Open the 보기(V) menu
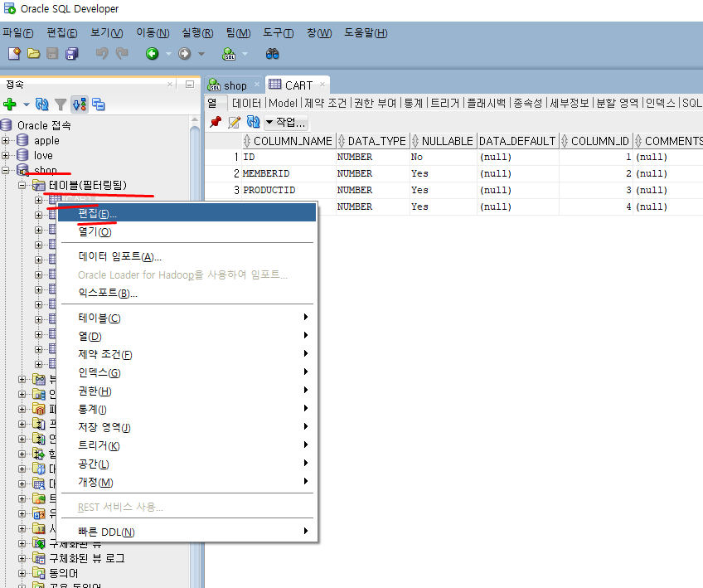Viewport: 703px width, 588px height. click(x=107, y=32)
